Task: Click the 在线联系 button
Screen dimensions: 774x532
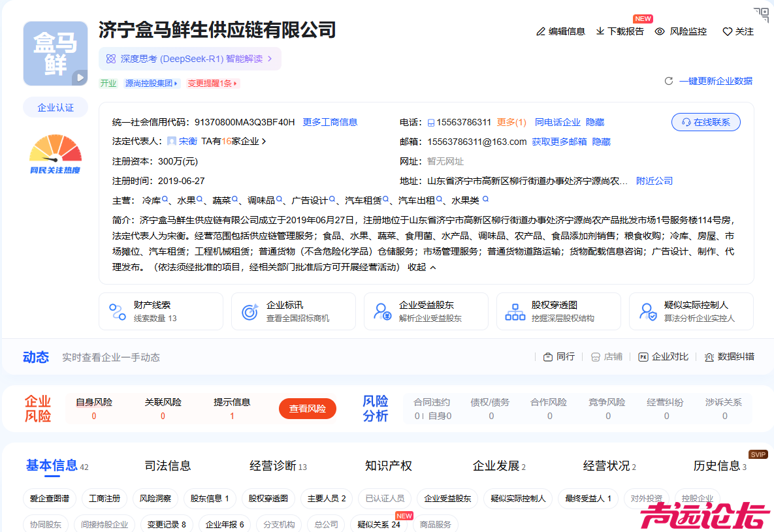Action: pos(706,122)
